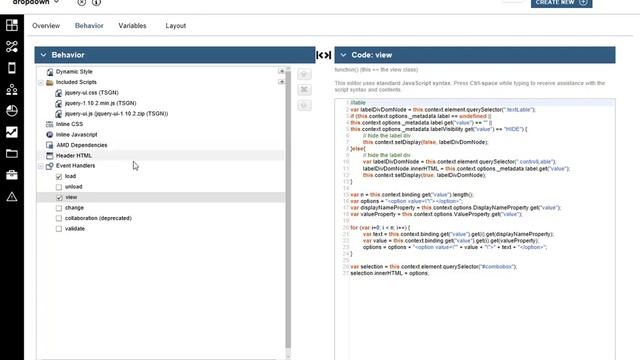Click the AMD Dependencies icon
The image size is (640, 360).
(x=50, y=145)
